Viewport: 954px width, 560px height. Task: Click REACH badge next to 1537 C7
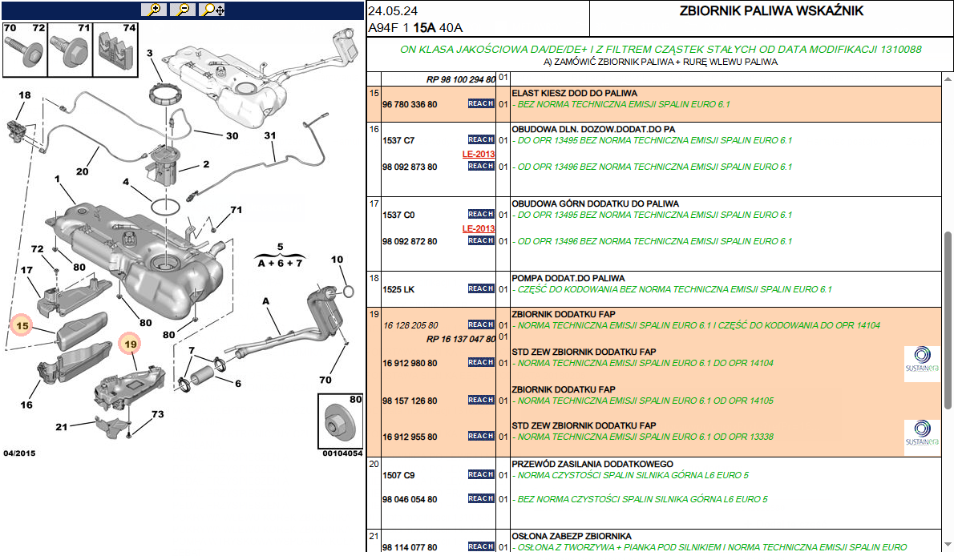pos(481,140)
